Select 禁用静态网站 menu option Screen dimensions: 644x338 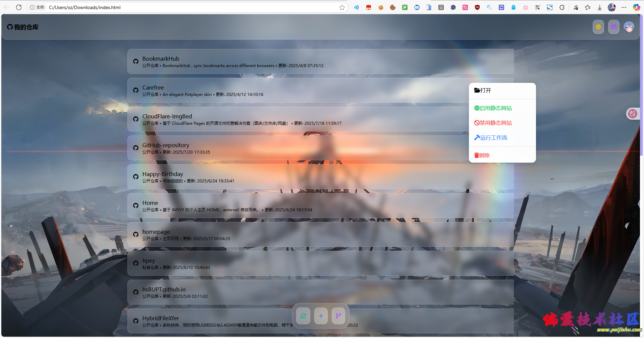point(493,123)
